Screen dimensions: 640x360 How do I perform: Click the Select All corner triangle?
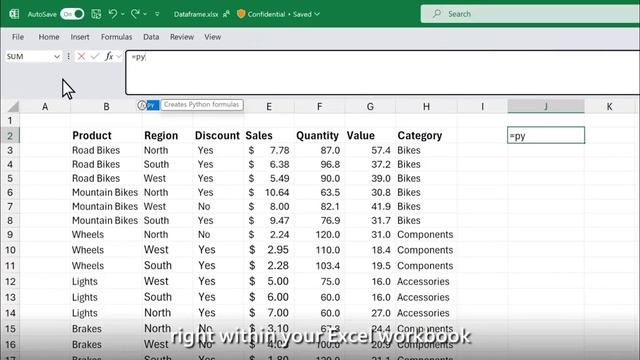pyautogui.click(x=13, y=107)
